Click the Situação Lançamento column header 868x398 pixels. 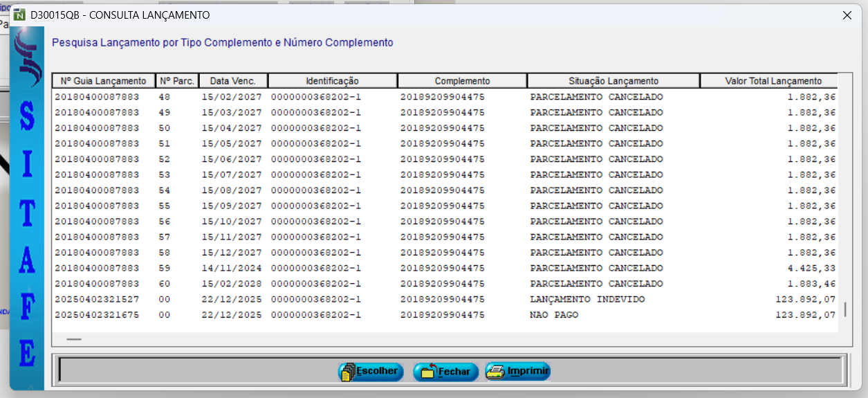(x=613, y=81)
